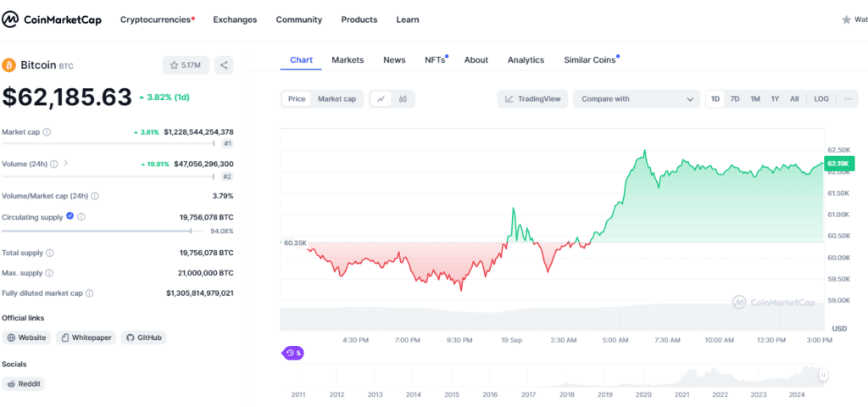
Task: Switch to the About tab
Action: click(476, 60)
